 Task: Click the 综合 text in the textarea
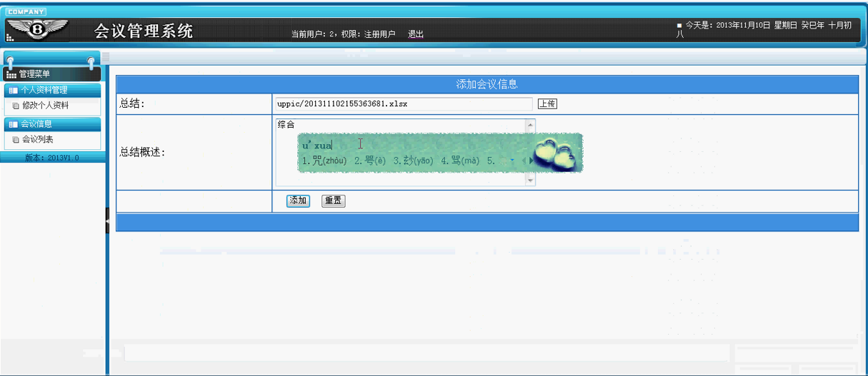coord(286,125)
